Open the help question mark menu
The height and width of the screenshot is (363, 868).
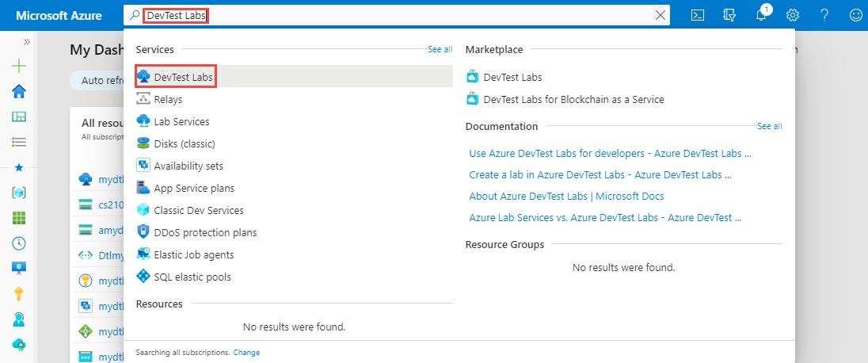tap(824, 15)
